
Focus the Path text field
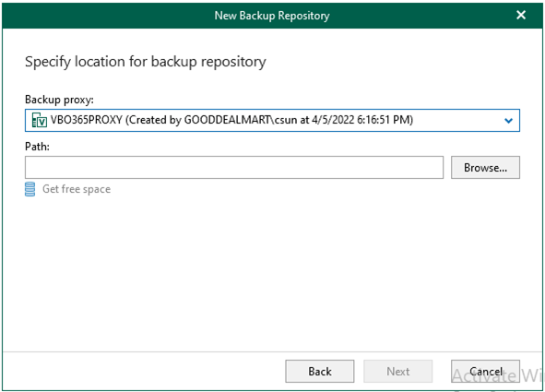tap(234, 168)
